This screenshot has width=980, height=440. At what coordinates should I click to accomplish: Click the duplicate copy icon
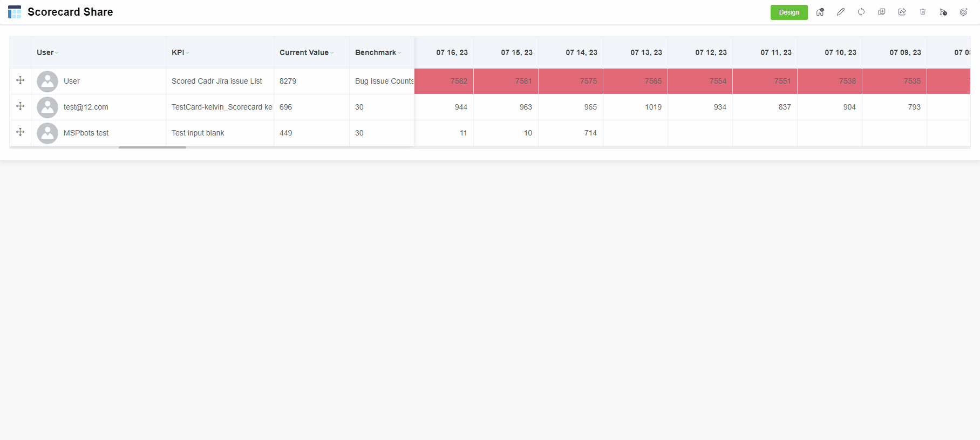[881, 12]
